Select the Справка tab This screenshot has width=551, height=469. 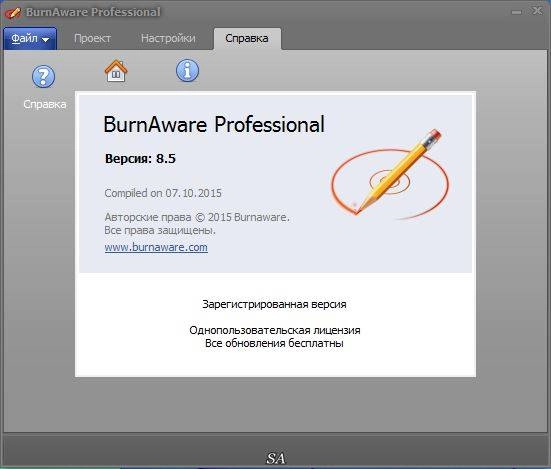(247, 38)
